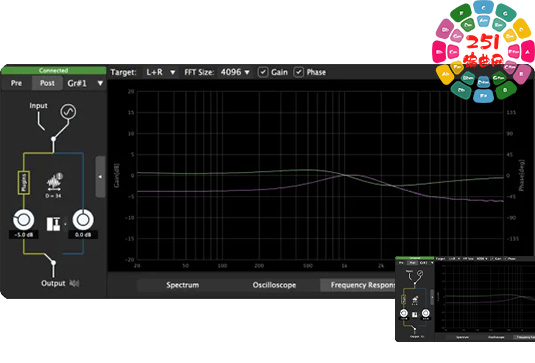Screen dimensions: 535x363
Task: Click inside the frequency response graph
Action: click(320, 175)
